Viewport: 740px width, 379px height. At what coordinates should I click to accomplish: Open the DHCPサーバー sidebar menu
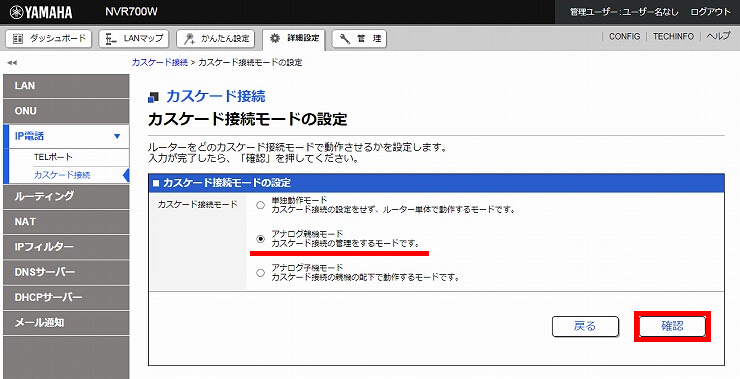pyautogui.click(x=66, y=298)
